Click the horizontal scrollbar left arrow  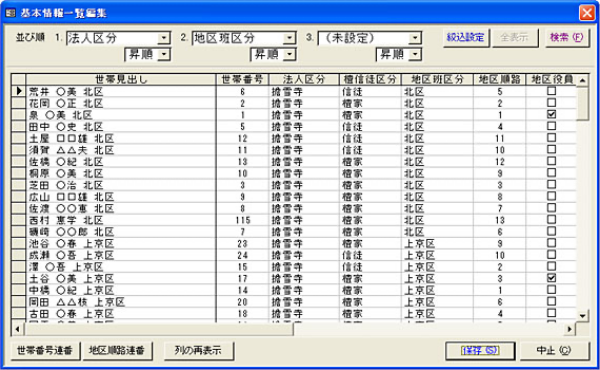pos(17,329)
